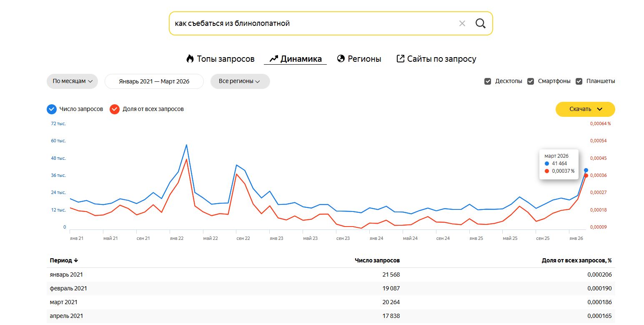644x325 pixels.
Task: Click the trending arrow icon of Динамика
Action: [274, 59]
